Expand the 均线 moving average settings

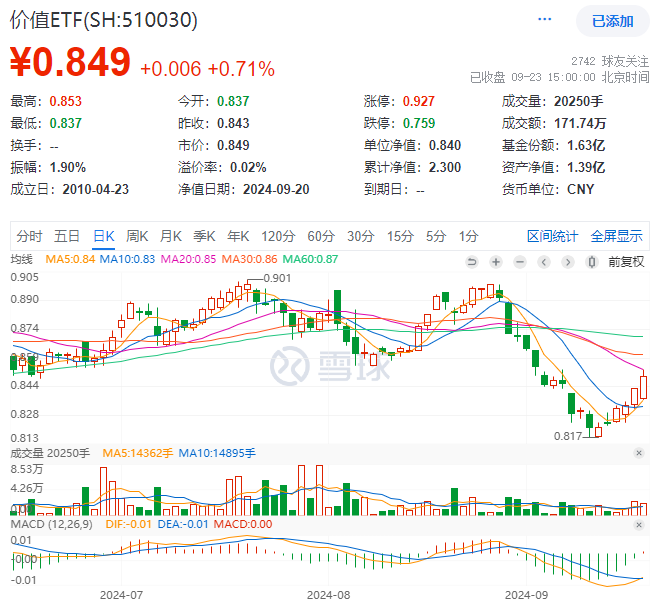[x=23, y=261]
